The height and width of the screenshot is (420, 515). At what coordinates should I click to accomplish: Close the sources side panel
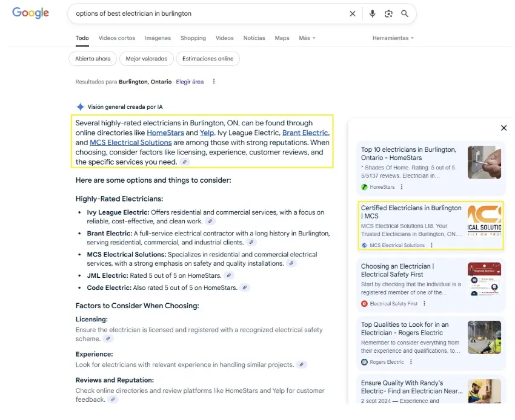[503, 128]
